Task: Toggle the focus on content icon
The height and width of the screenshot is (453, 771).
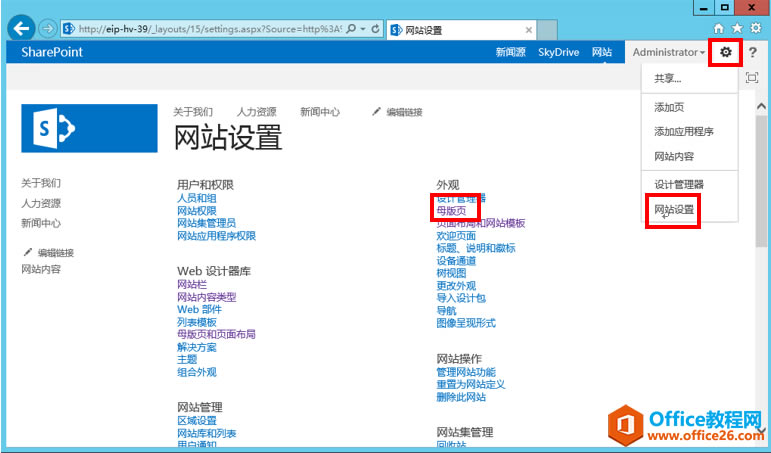Action: pyautogui.click(x=752, y=78)
